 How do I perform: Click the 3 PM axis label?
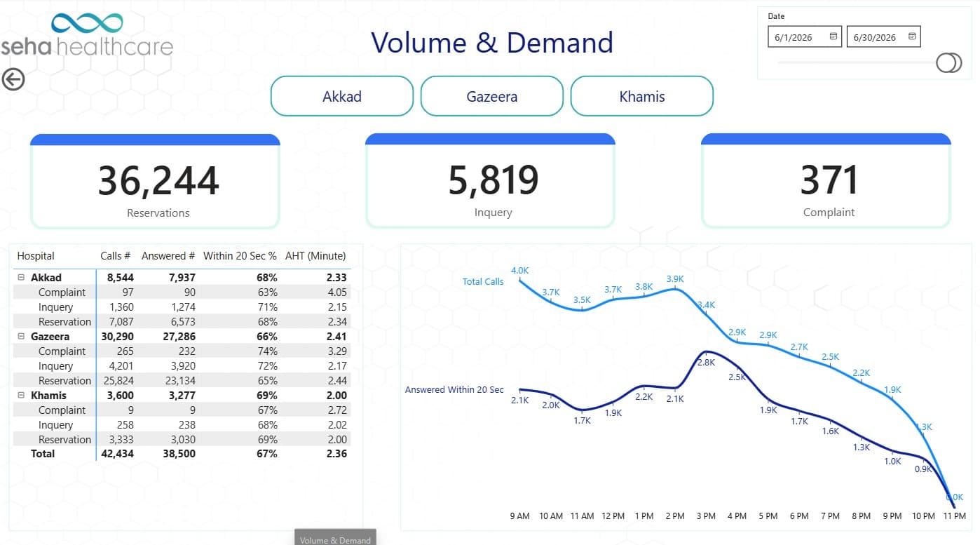click(706, 516)
